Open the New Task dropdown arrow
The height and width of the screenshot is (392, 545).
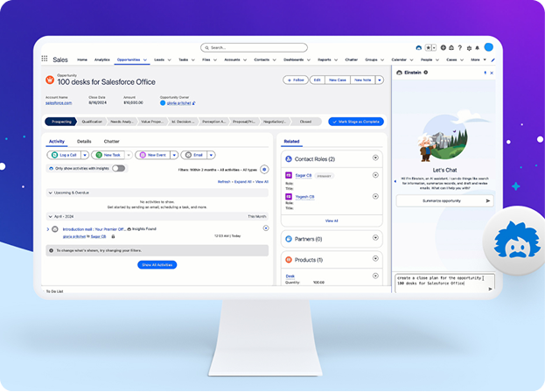pyautogui.click(x=129, y=155)
